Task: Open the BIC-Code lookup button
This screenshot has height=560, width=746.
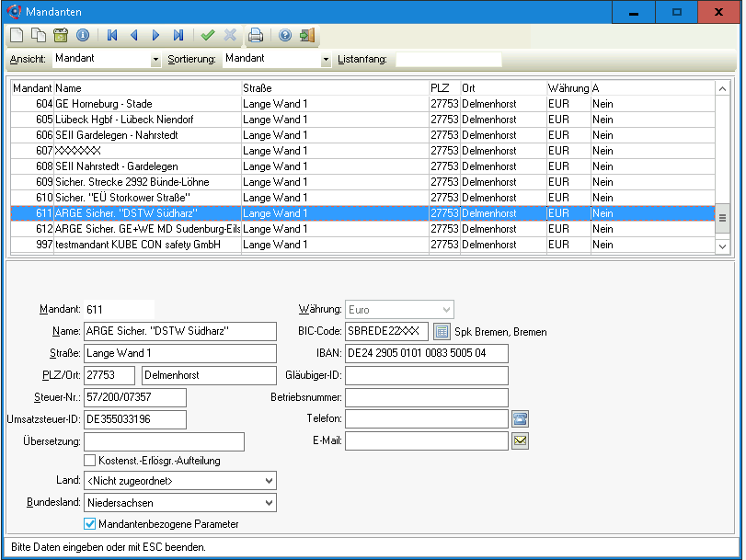Action: [442, 331]
